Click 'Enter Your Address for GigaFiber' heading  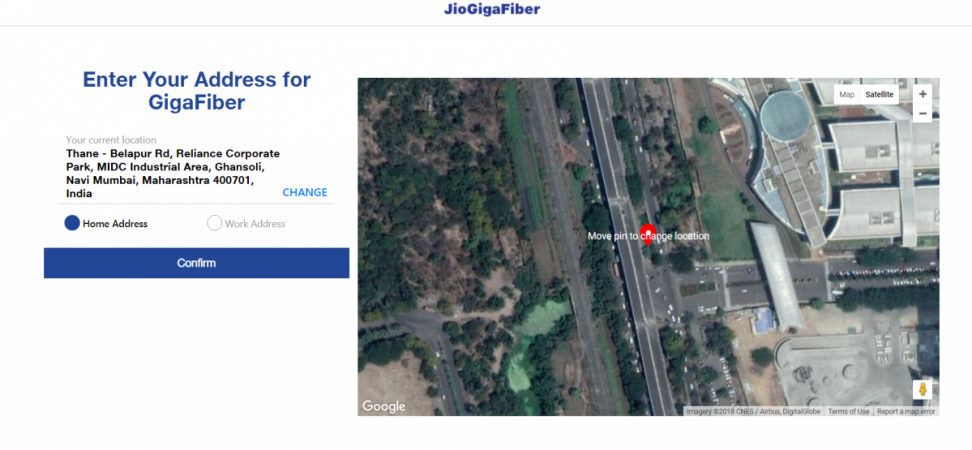coord(197,90)
